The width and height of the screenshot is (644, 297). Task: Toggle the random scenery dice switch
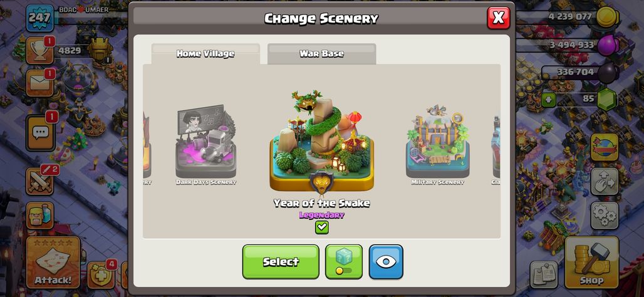(344, 262)
